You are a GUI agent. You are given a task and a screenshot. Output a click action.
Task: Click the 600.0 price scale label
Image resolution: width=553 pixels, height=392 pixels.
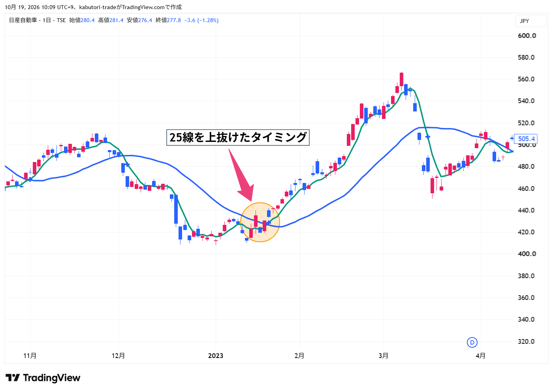[527, 36]
